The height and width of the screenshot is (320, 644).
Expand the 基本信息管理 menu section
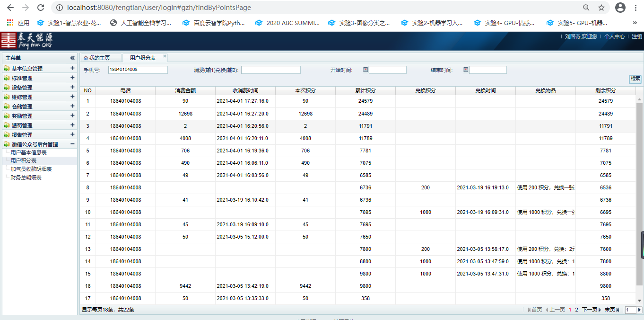coord(72,68)
